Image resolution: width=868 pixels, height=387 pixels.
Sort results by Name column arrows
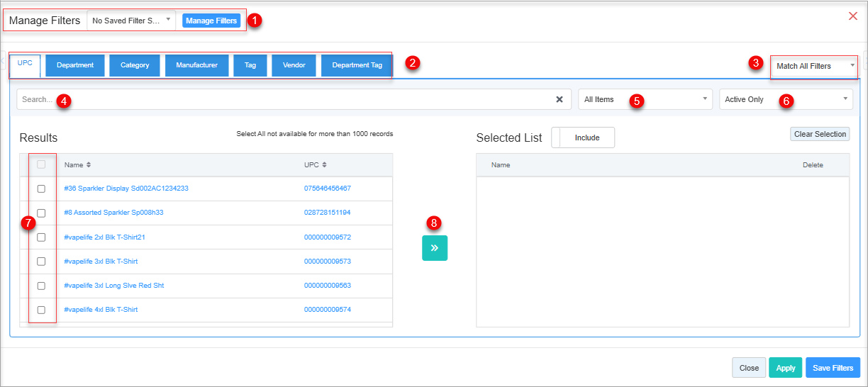point(89,165)
